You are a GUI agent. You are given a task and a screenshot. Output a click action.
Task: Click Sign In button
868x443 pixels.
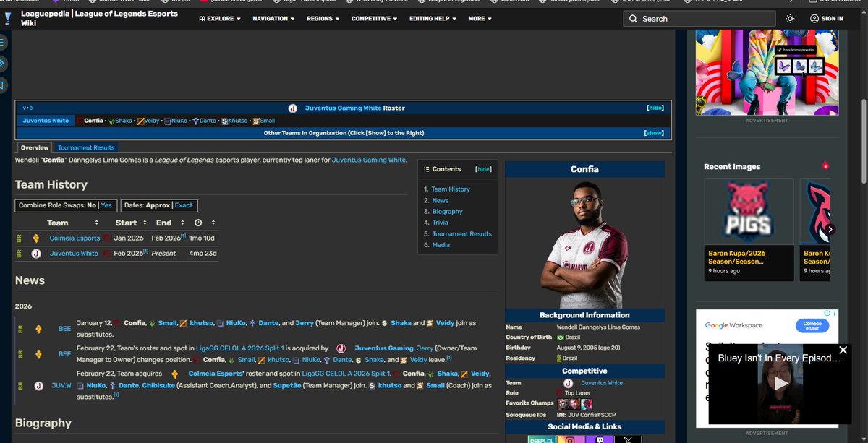[x=827, y=18]
